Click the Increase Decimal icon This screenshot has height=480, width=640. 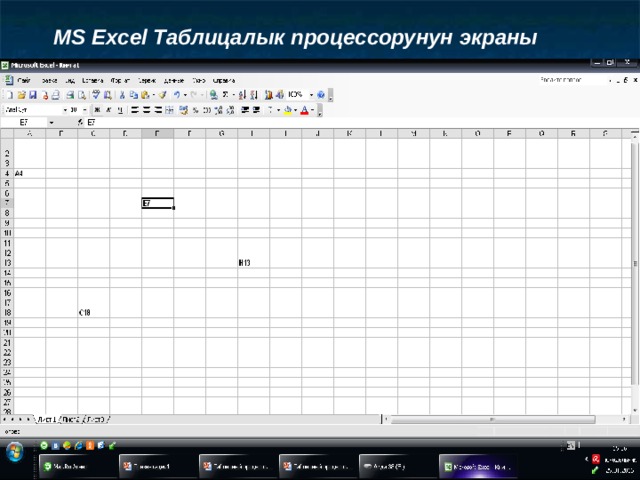click(219, 110)
